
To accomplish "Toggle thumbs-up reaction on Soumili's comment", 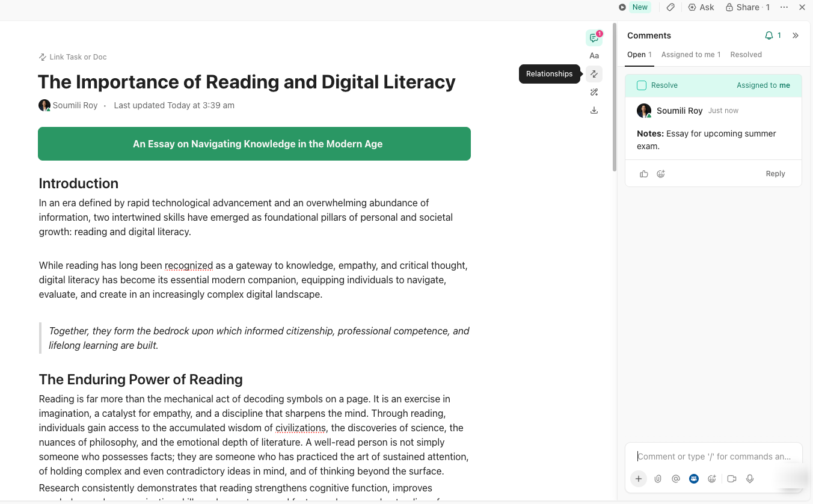I will 644,174.
